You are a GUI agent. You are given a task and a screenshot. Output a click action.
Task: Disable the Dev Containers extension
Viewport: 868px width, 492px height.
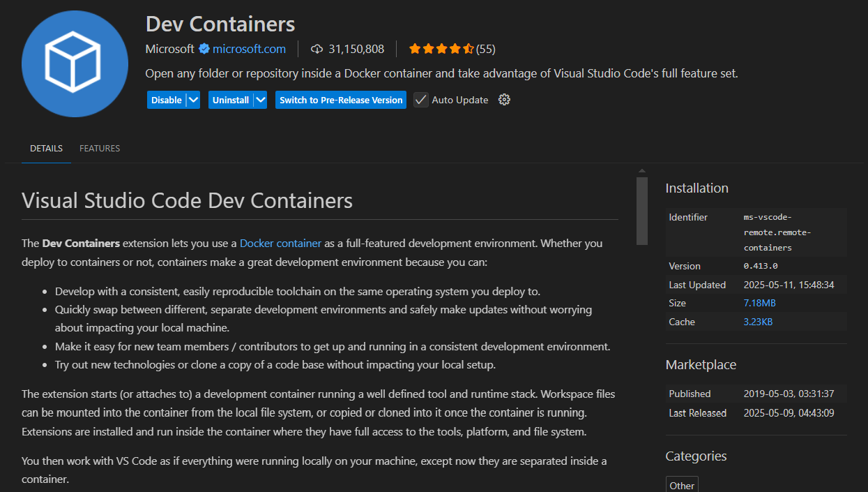(167, 100)
